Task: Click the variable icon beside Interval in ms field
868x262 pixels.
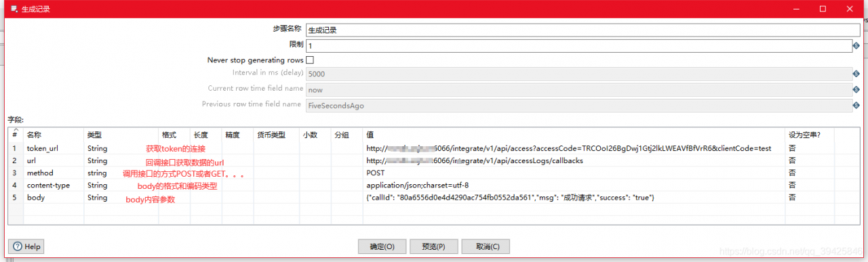Action: (856, 74)
